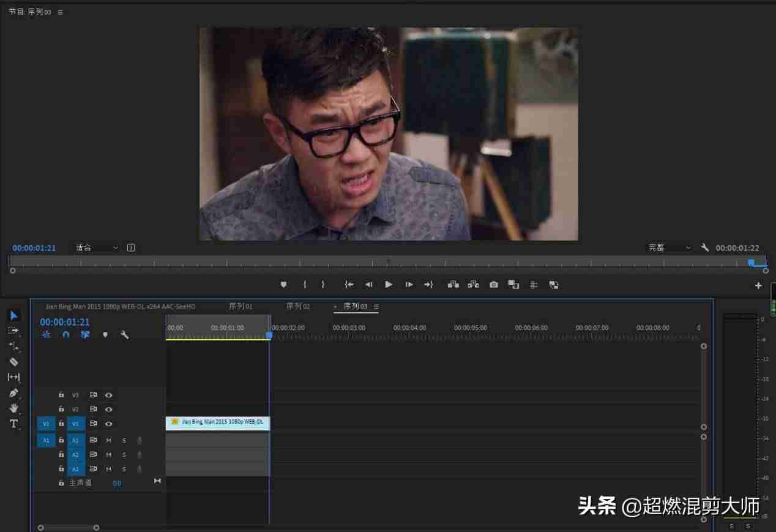Click the proxy toggle icon
Viewport: 776px width, 532px height.
(x=554, y=285)
